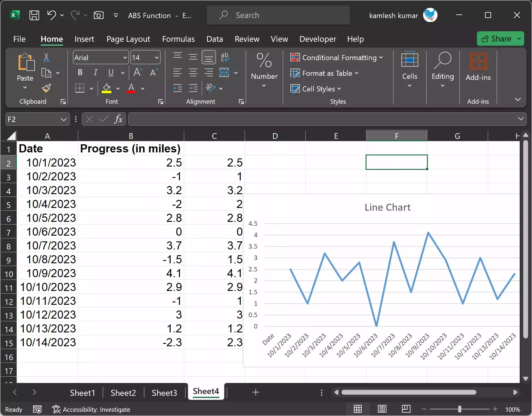Expand the font size dropdown

156,57
